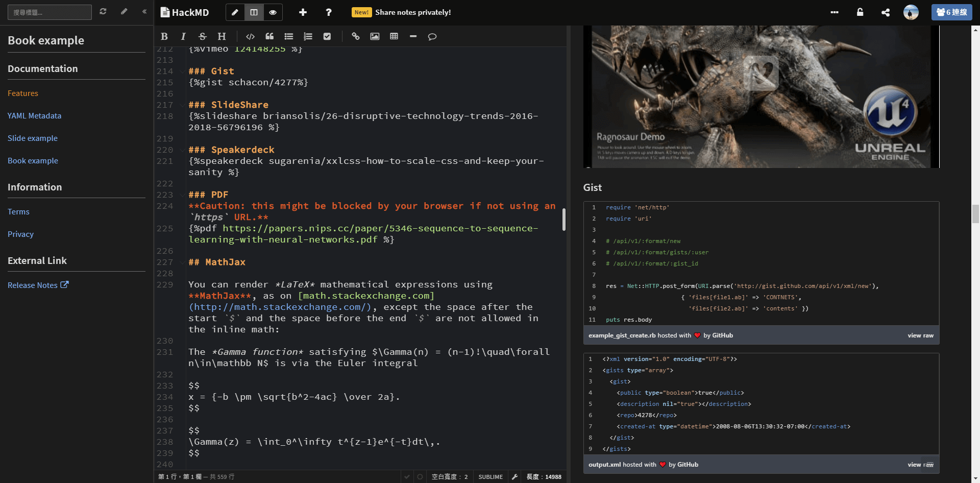The width and height of the screenshot is (980, 483).
Task: Click the preview pane vertical scrollbar thumb
Action: pos(975,214)
